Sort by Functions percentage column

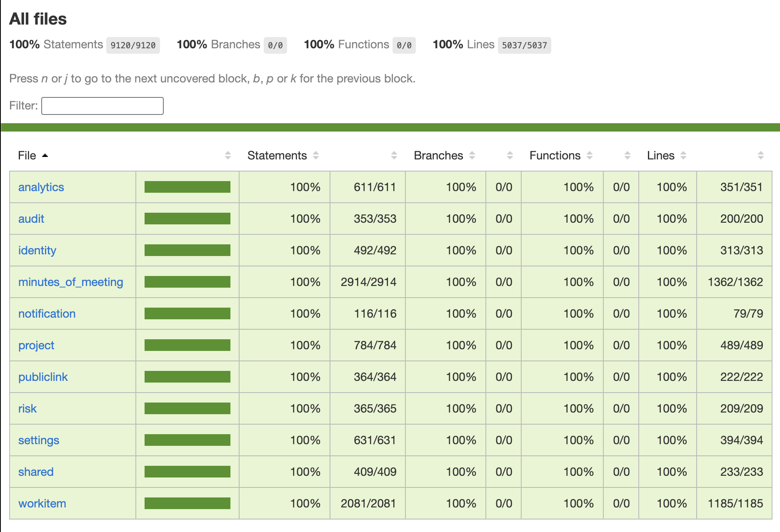(x=562, y=156)
